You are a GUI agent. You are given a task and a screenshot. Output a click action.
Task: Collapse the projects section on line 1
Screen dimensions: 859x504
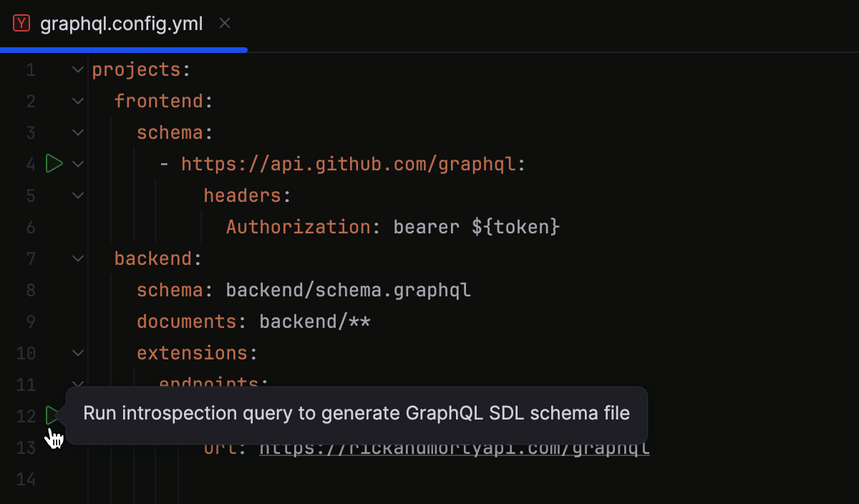77,69
